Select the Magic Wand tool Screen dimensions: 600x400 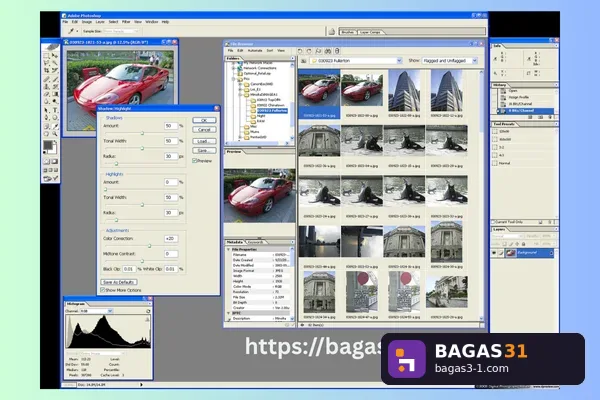click(x=55, y=63)
